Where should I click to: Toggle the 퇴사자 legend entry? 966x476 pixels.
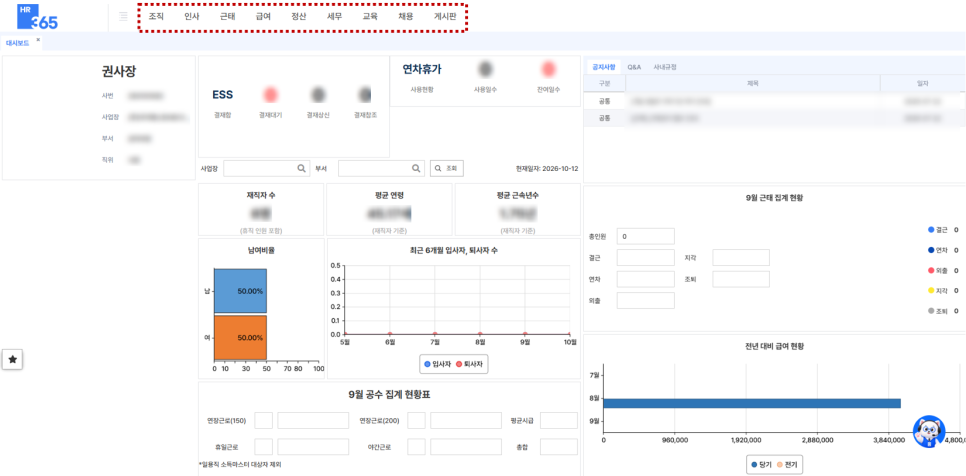[x=469, y=365]
